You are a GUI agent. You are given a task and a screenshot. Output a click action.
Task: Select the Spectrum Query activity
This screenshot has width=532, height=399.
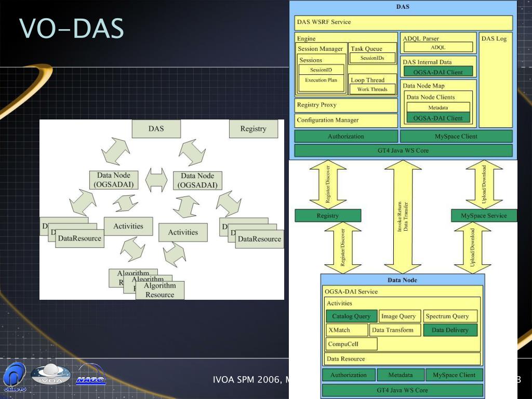[x=450, y=316]
